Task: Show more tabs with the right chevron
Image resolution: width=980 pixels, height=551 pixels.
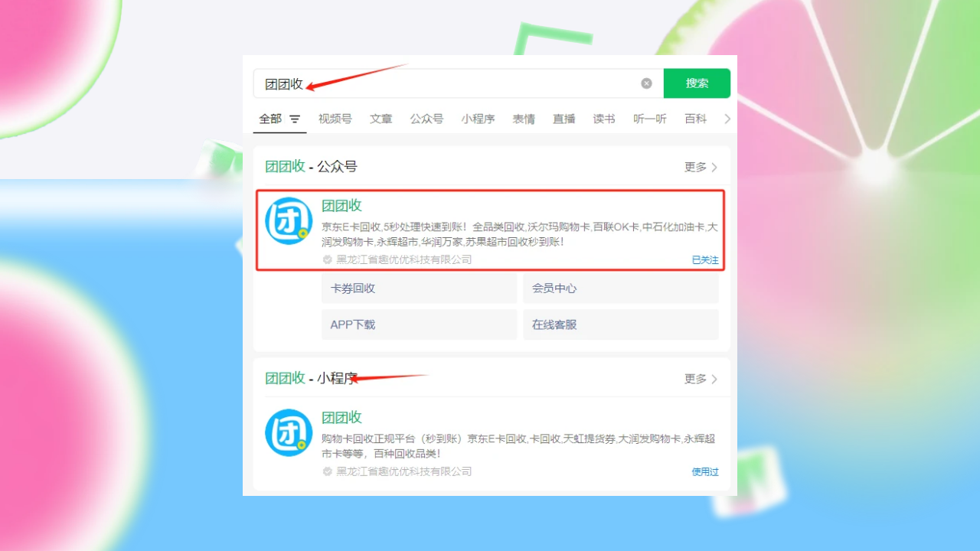Action: (727, 119)
